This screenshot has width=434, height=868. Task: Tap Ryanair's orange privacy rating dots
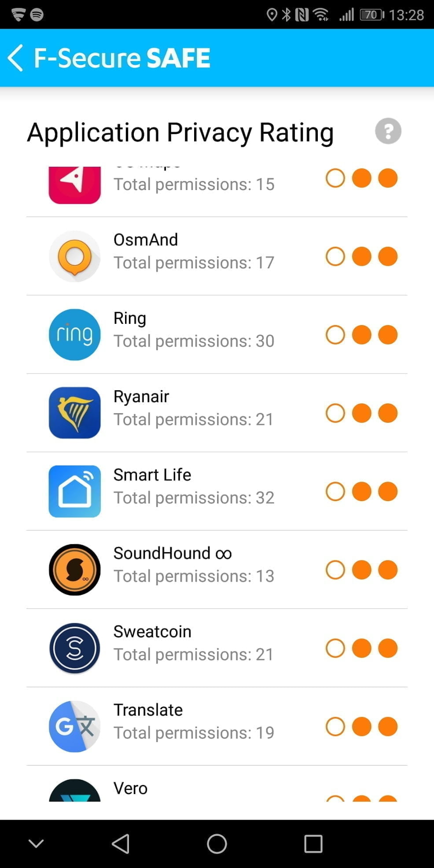[x=361, y=413]
